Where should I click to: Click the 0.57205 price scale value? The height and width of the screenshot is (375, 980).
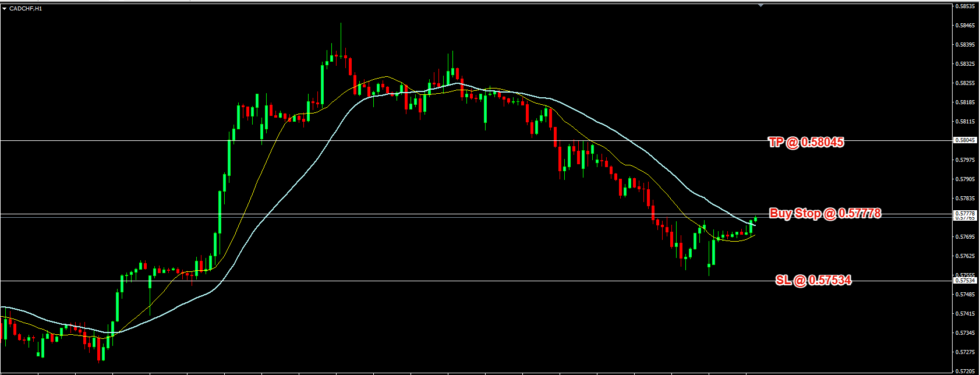click(x=966, y=371)
